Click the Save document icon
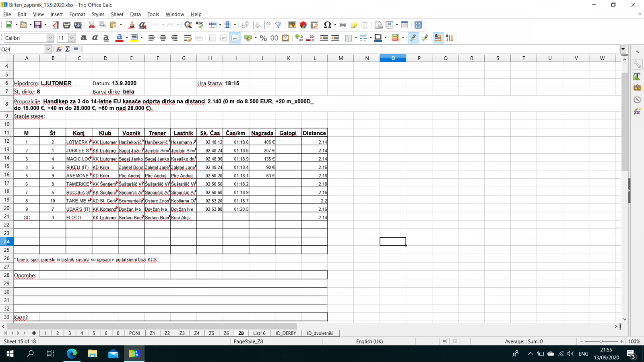This screenshot has width=644, height=362. coord(38,25)
